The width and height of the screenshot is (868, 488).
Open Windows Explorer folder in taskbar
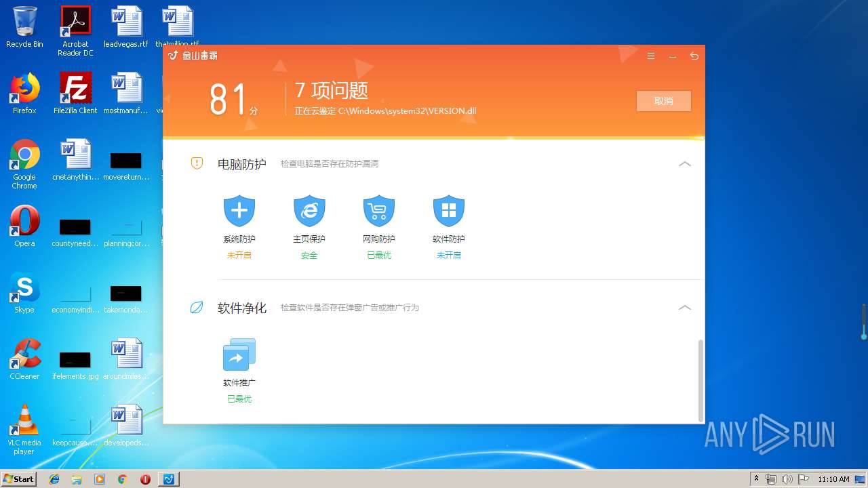[x=77, y=479]
